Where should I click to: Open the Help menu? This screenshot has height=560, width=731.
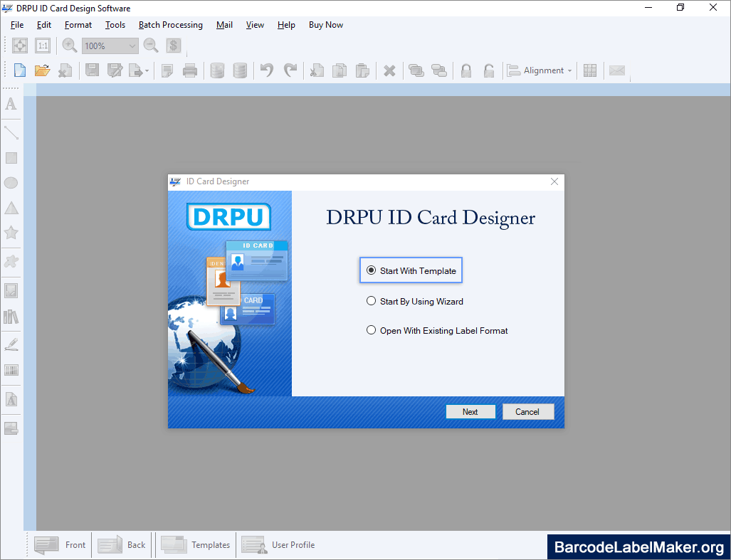(286, 25)
